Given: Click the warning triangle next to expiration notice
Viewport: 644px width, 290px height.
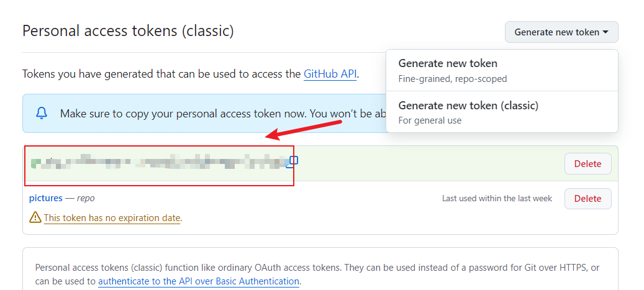Looking at the screenshot, I should (35, 218).
